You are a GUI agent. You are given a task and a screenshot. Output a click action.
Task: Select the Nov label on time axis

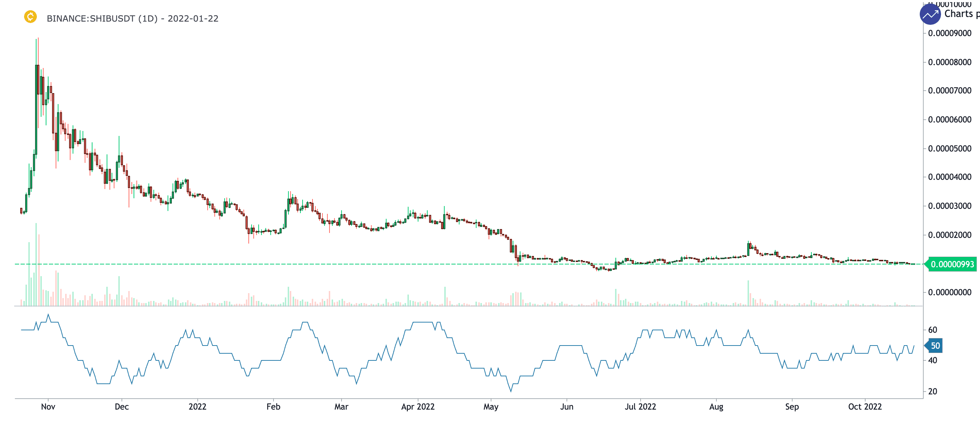coord(48,407)
